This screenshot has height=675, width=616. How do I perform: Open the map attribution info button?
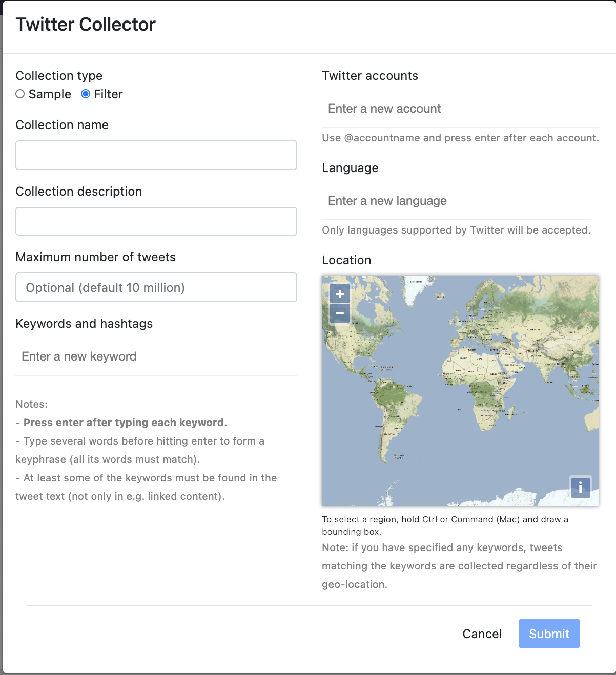click(580, 487)
